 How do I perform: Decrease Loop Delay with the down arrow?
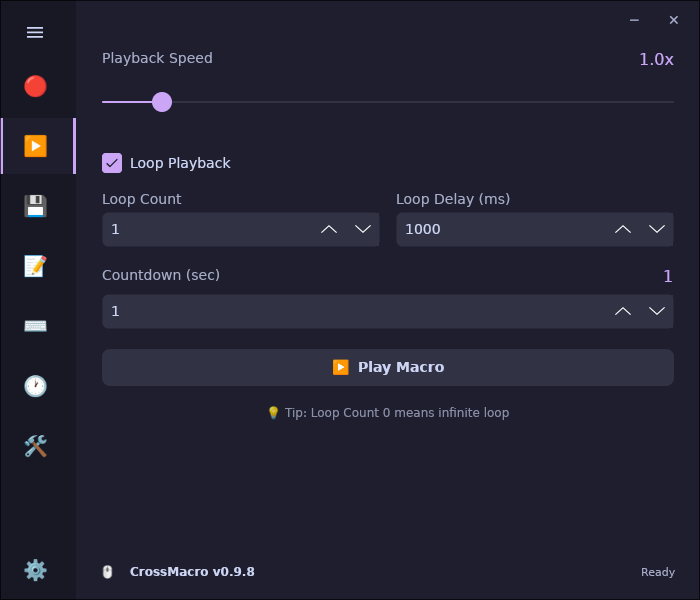[x=657, y=229]
